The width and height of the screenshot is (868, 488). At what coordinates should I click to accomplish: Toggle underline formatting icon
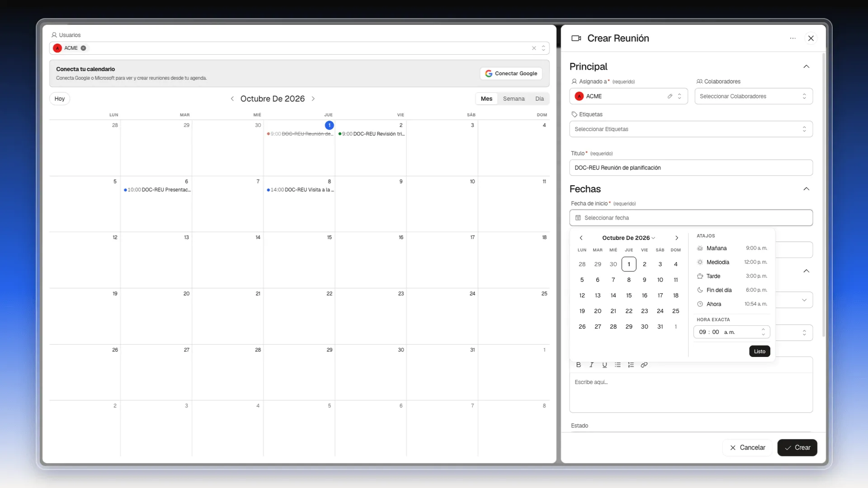pos(604,365)
